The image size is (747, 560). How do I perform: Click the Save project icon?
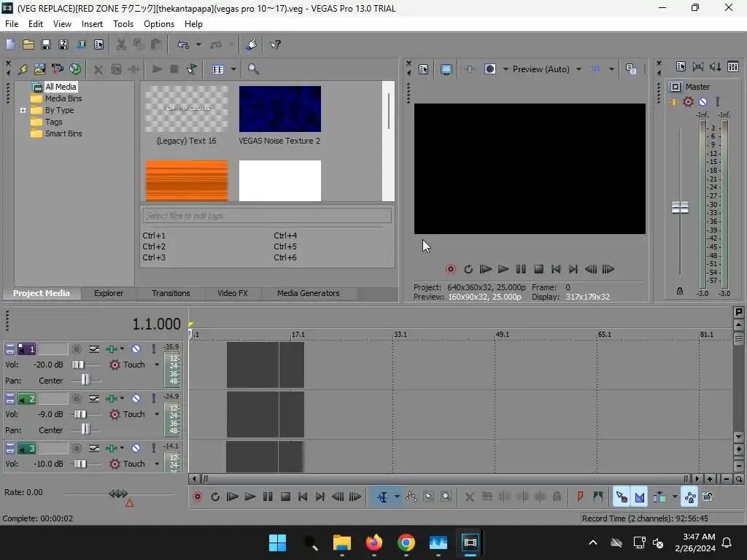point(46,44)
